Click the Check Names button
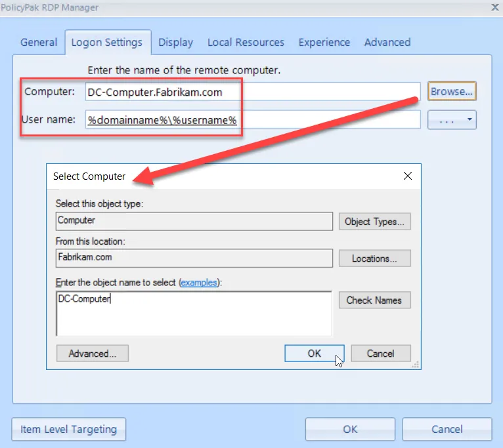Image resolution: width=503 pixels, height=448 pixels. pyautogui.click(x=375, y=300)
